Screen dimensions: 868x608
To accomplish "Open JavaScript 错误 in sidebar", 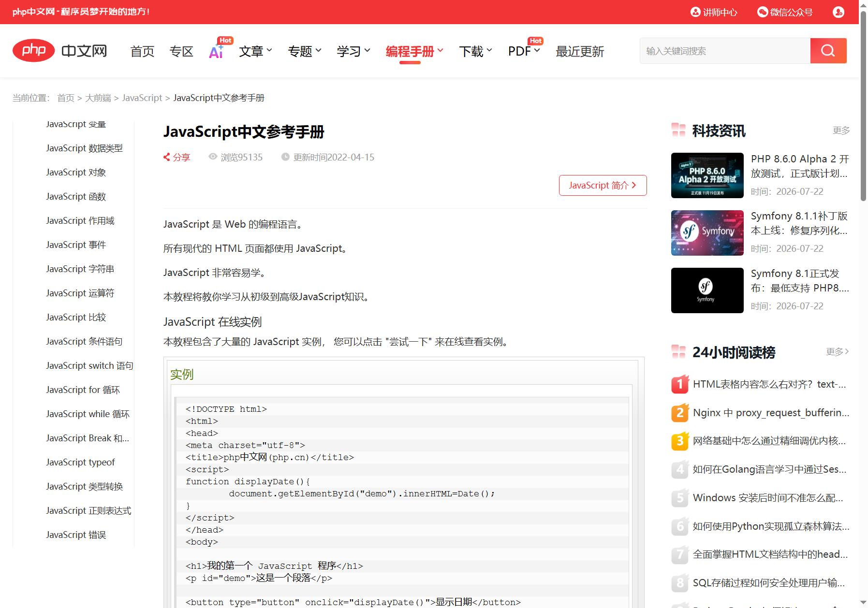I will [x=76, y=535].
